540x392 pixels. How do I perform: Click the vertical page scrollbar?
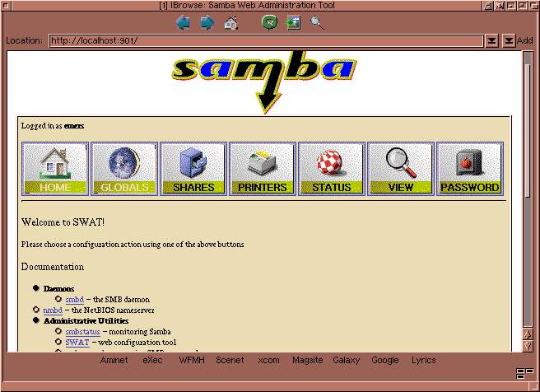point(528,189)
